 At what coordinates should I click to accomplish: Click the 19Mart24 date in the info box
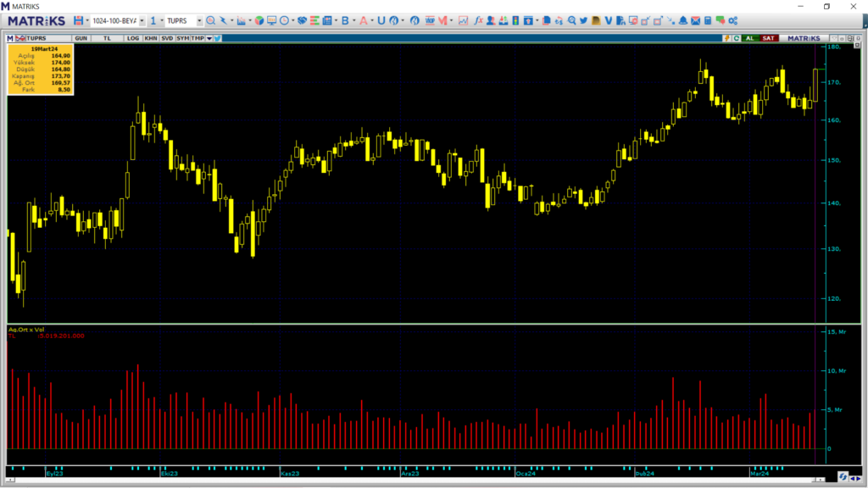[44, 48]
